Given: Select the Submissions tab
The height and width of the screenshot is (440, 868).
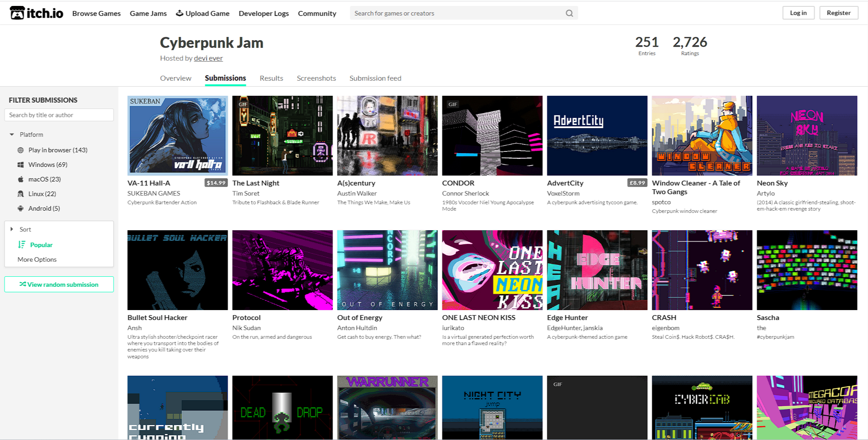Looking at the screenshot, I should coord(225,78).
